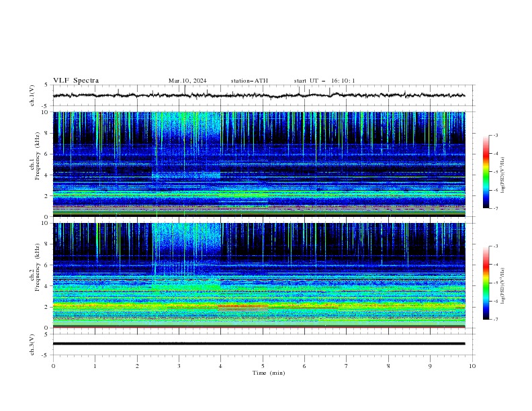
Task: Click the red band around 2 kHz in ch.2 spectrogram
Action: [x=242, y=307]
